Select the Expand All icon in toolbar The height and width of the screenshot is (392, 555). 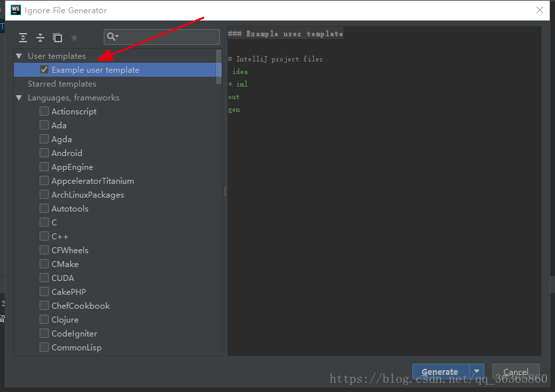tap(23, 38)
